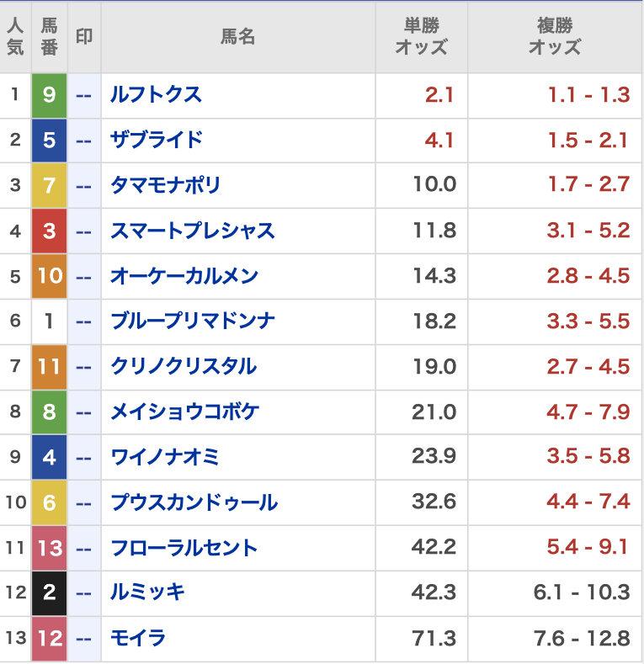Open horse link フローラルセント

184,548
